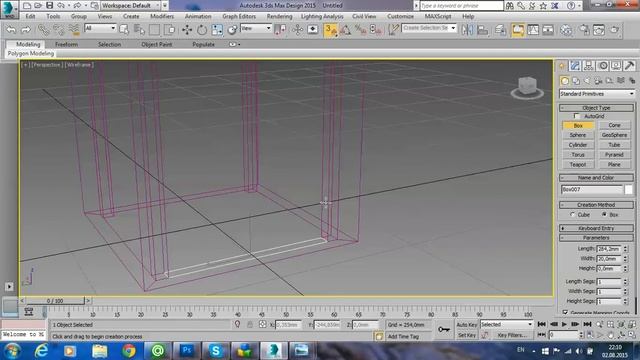Toggle the Set Key mode

coord(467,335)
